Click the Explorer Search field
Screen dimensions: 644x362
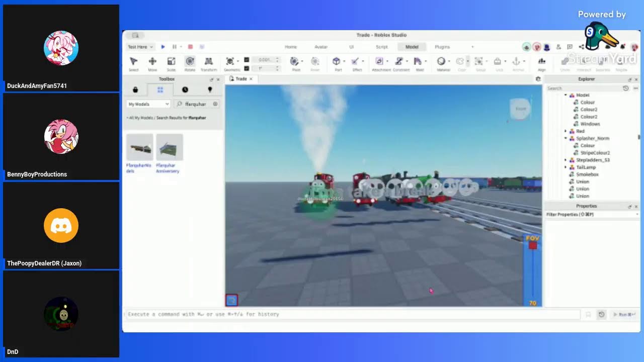[x=584, y=88]
